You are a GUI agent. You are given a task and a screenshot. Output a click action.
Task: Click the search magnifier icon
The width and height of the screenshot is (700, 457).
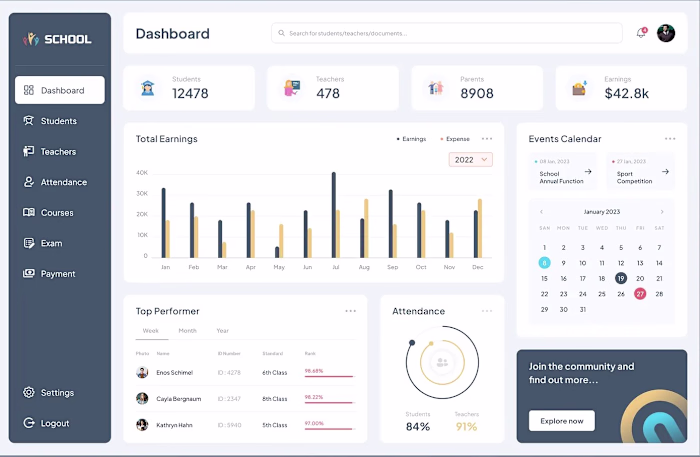point(281,33)
